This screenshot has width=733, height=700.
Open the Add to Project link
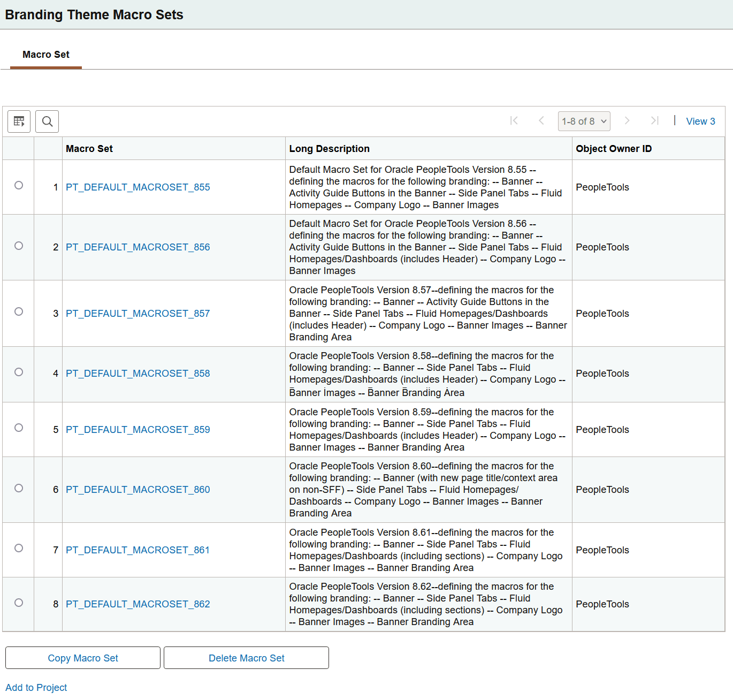[36, 687]
